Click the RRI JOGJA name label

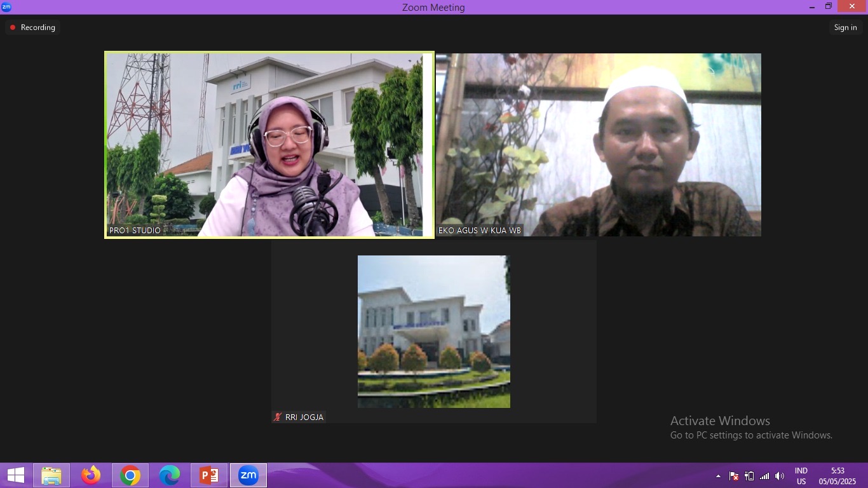[304, 417]
